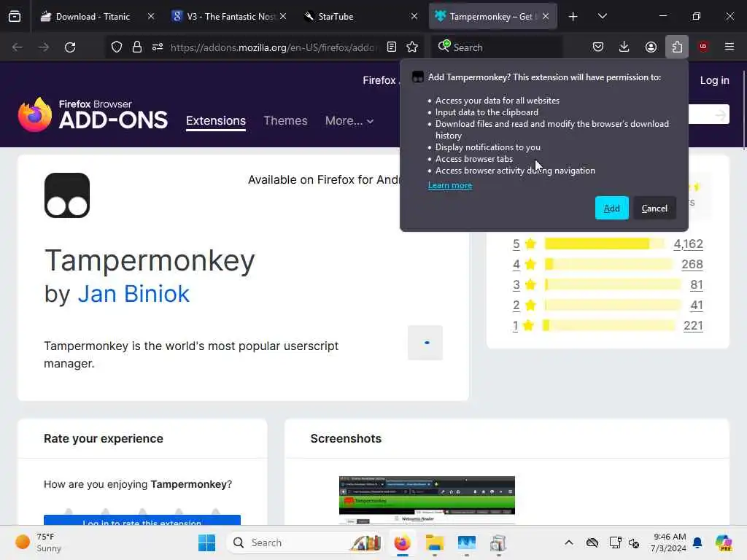Open the Pocket save icon
747x560 pixels.
(x=598, y=47)
